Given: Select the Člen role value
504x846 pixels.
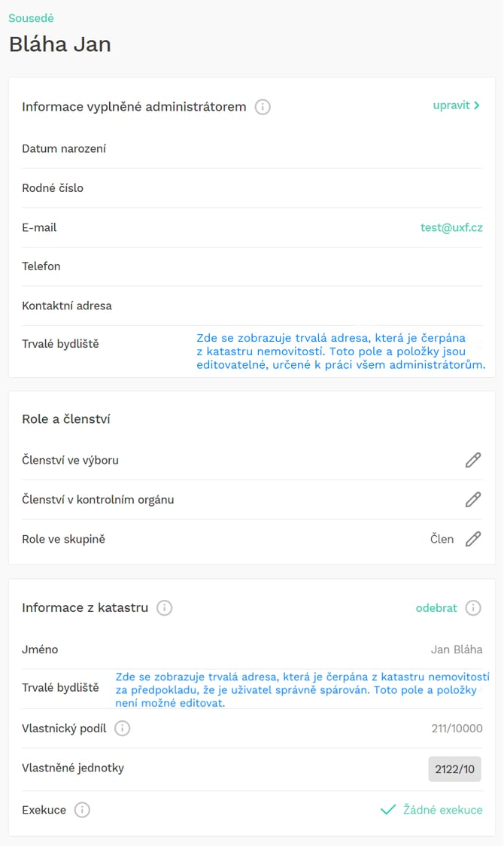Looking at the screenshot, I should click(x=442, y=539).
